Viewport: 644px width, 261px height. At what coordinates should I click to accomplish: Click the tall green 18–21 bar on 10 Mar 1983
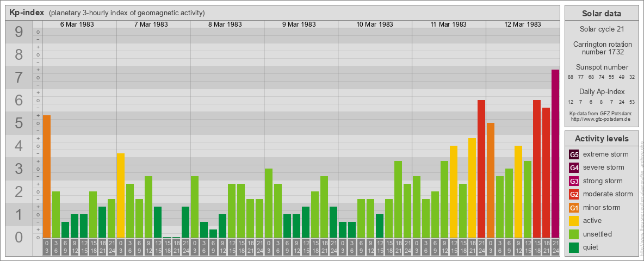[x=398, y=199]
